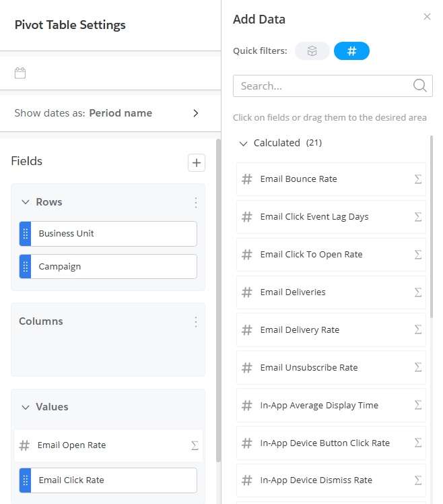443x504 pixels.
Task: Click the sigma icon on Email Bounce Rate
Action: pyautogui.click(x=417, y=179)
